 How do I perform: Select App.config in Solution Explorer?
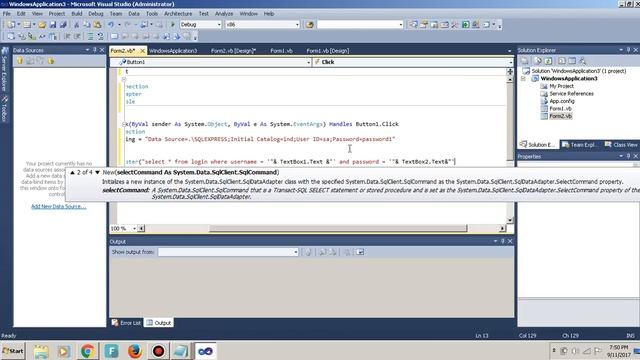pyautogui.click(x=562, y=101)
